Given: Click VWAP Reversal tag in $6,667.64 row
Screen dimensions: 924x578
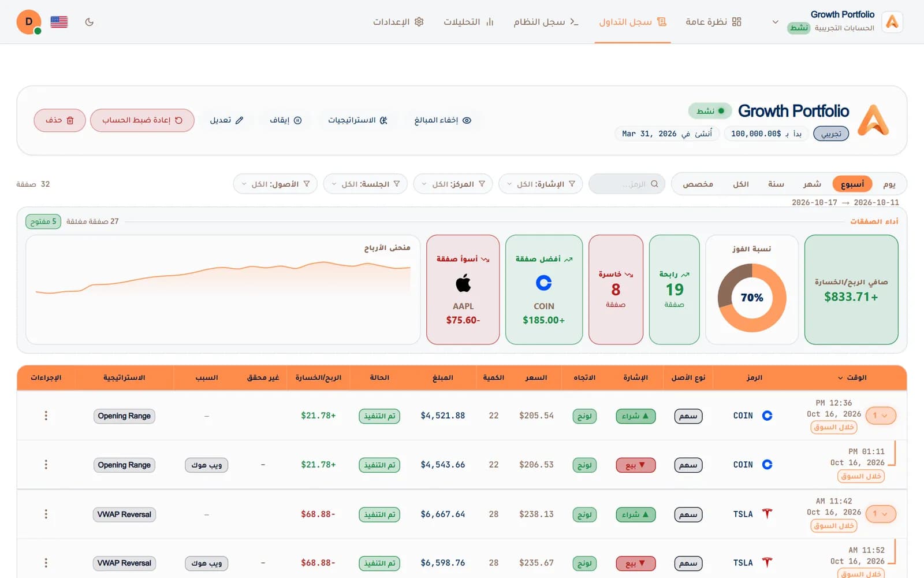Looking at the screenshot, I should (124, 514).
